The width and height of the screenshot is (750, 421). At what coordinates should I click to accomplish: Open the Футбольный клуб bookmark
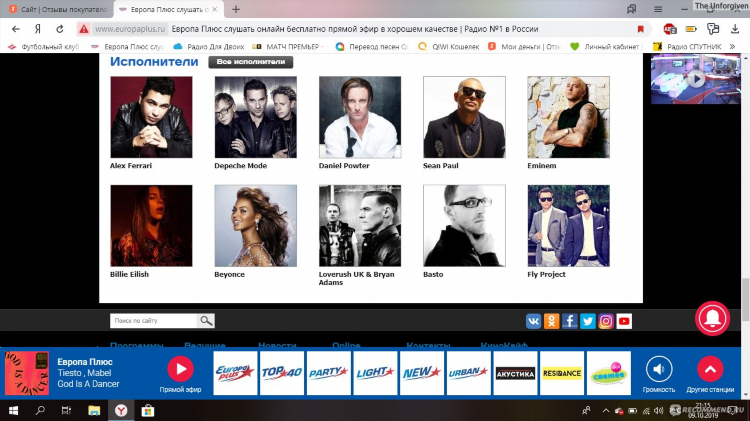pyautogui.click(x=44, y=46)
